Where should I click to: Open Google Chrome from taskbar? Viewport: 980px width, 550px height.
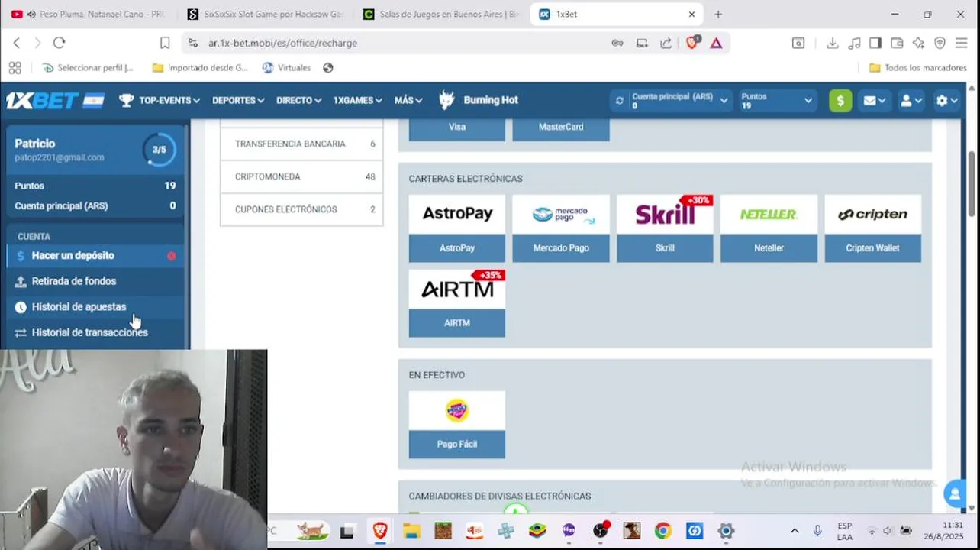click(x=662, y=530)
